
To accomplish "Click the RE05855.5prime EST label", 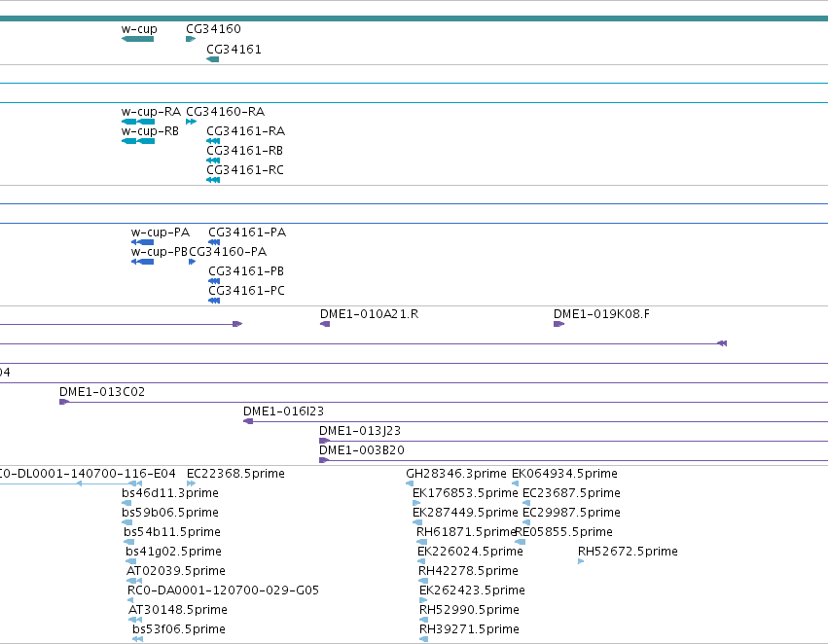I will pyautogui.click(x=564, y=532).
